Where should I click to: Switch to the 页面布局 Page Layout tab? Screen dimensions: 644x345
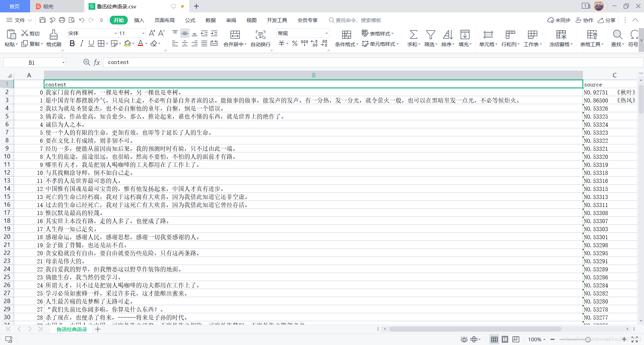(165, 20)
